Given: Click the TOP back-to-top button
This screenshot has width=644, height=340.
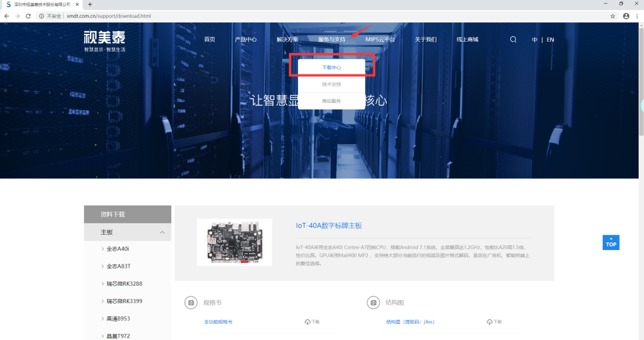Looking at the screenshot, I should [611, 242].
